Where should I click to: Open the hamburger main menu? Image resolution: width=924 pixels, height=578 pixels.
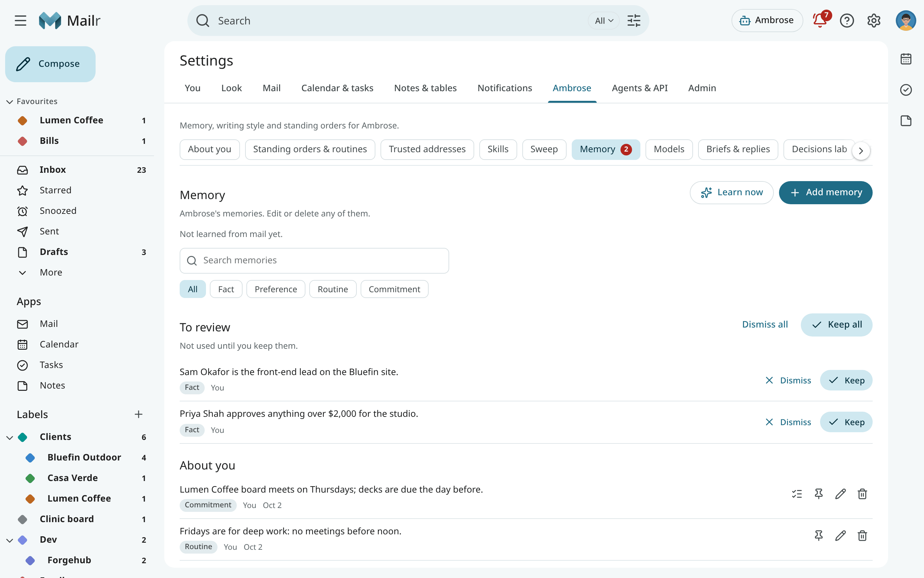(x=21, y=21)
